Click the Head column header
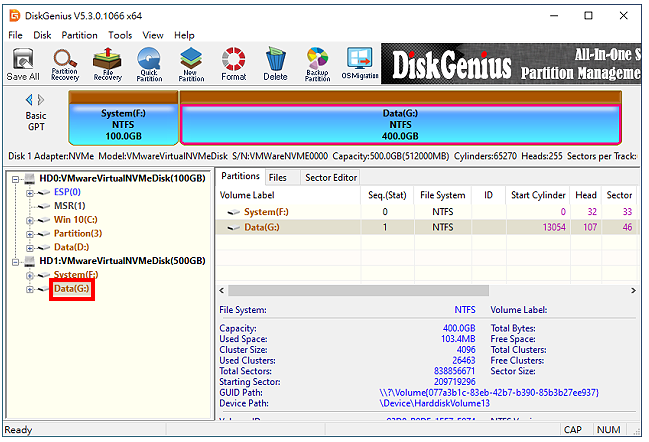The width and height of the screenshot is (649, 442). point(586,195)
